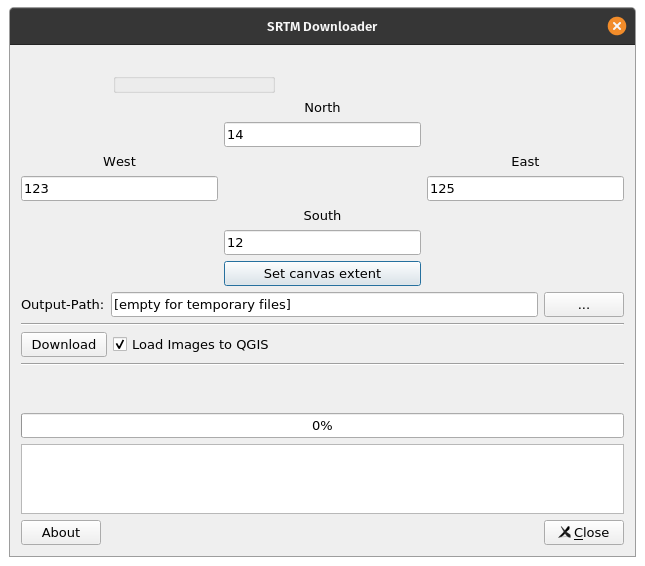Open the output folder browser with the ... button
Image resolution: width=645 pixels, height=566 pixels.
[x=583, y=305]
